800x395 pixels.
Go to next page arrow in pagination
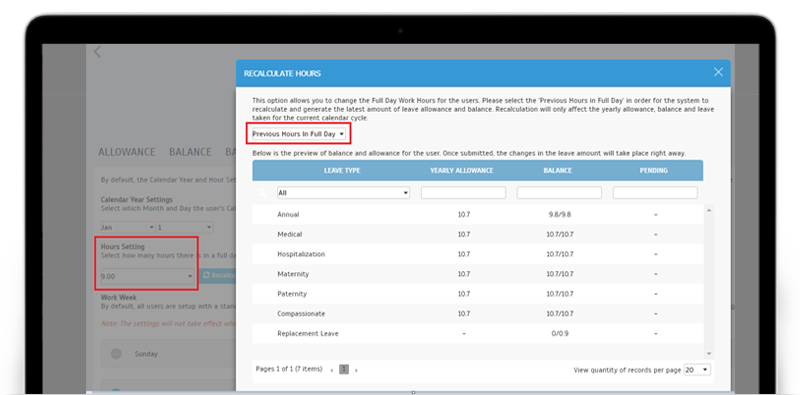[356, 369]
